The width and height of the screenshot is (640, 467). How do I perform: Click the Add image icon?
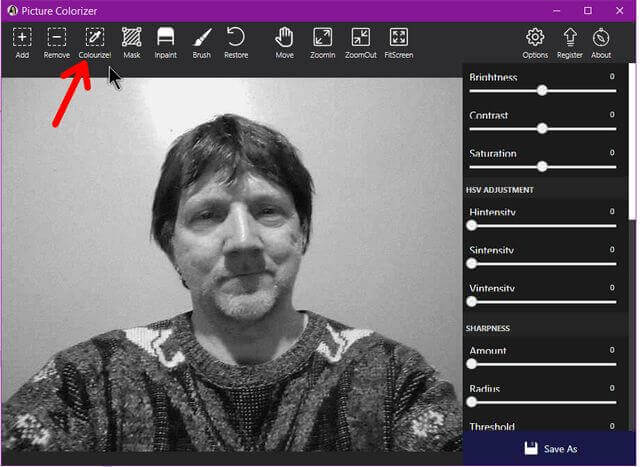(22, 38)
